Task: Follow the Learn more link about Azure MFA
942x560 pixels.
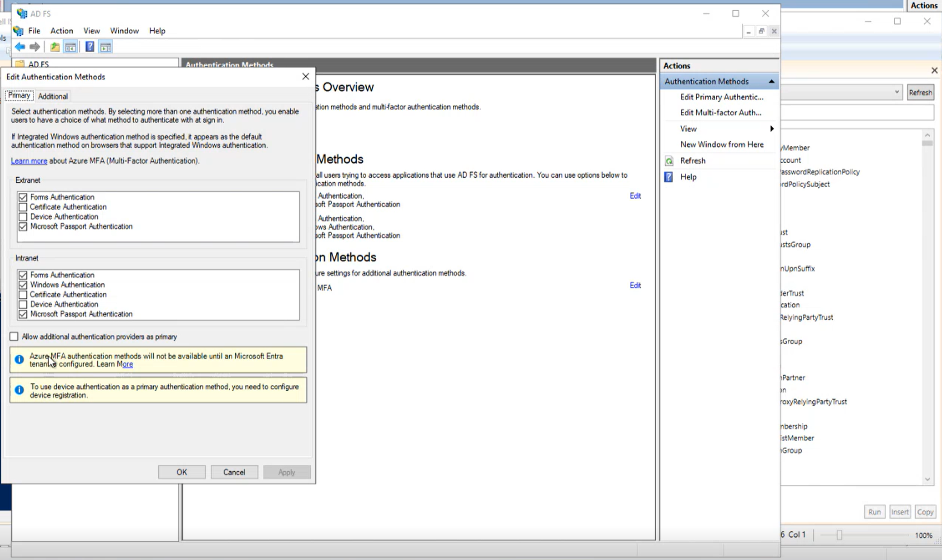Action: (x=29, y=161)
